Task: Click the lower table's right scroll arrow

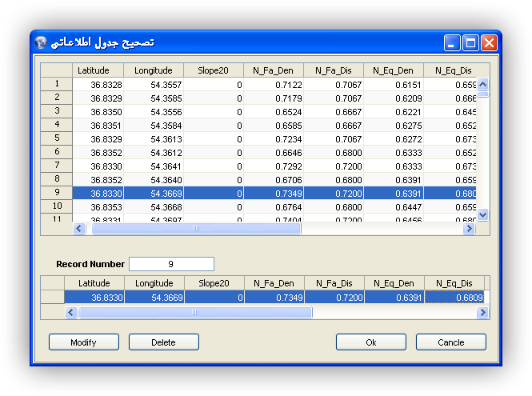Action: (x=482, y=313)
